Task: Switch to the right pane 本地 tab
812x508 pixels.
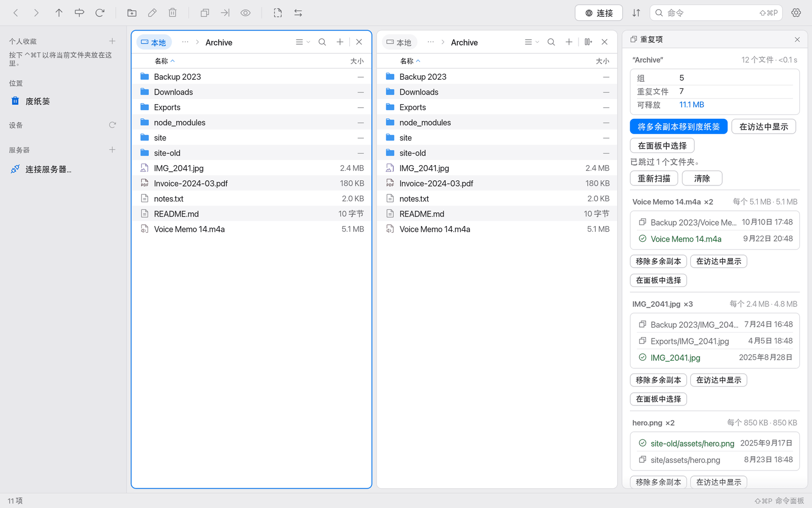Action: pos(399,42)
